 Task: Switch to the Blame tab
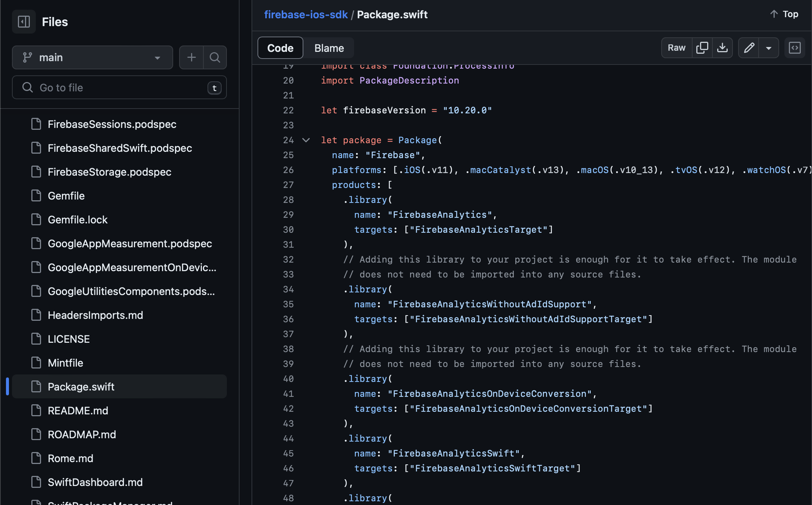tap(329, 48)
